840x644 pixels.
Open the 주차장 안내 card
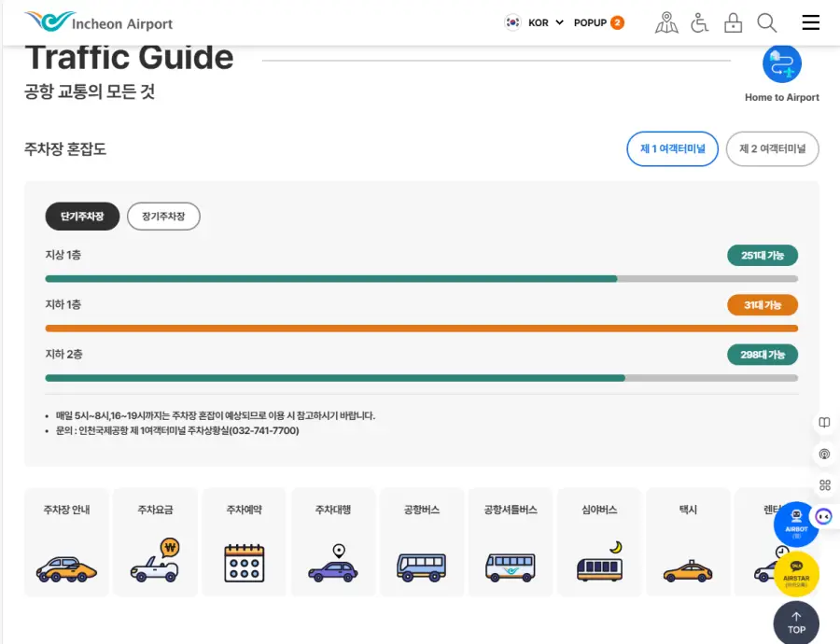pos(66,541)
